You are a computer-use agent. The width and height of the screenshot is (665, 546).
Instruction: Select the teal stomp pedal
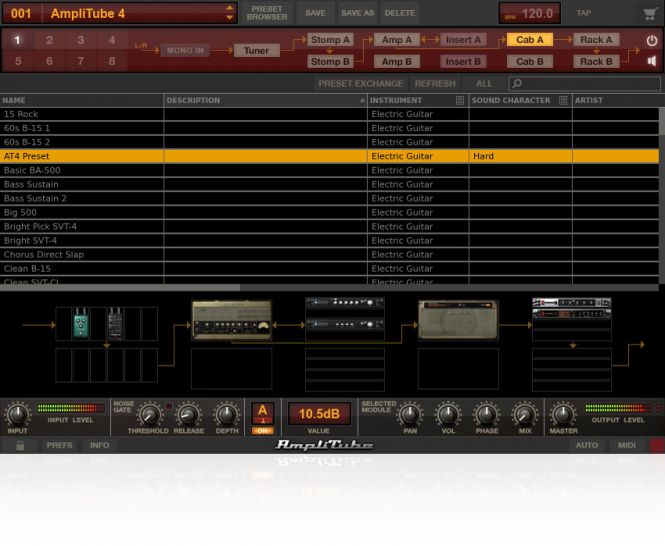81,323
